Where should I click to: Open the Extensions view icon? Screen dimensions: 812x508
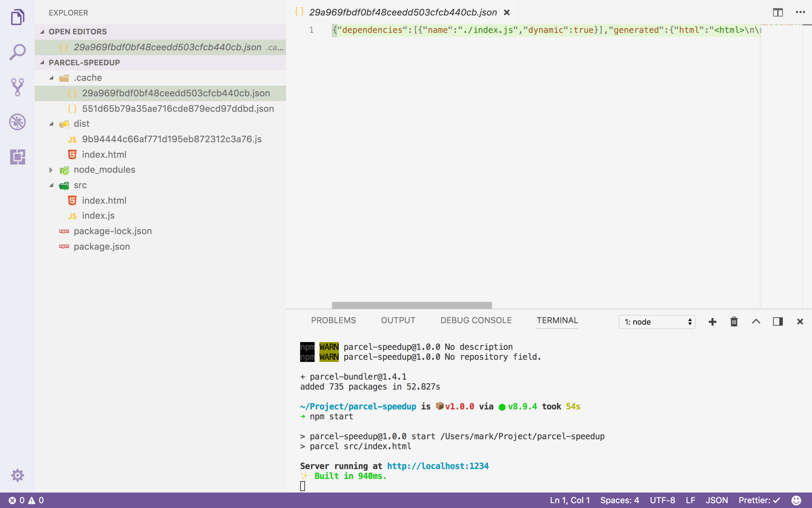[x=17, y=157]
